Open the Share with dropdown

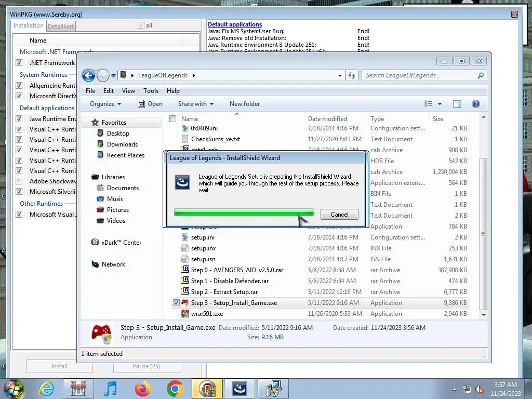point(196,104)
